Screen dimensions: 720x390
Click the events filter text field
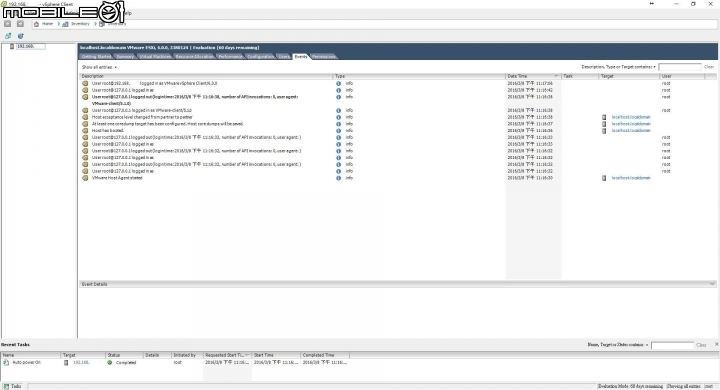tap(680, 67)
